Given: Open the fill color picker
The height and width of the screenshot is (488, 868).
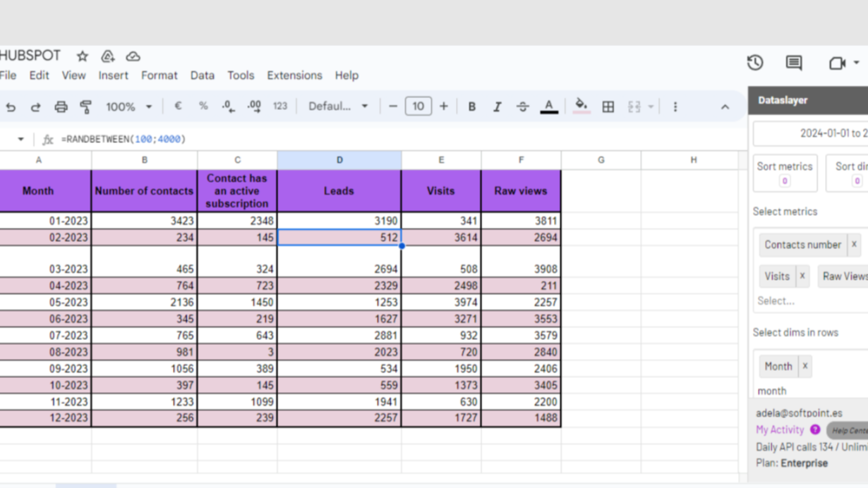Looking at the screenshot, I should 581,106.
